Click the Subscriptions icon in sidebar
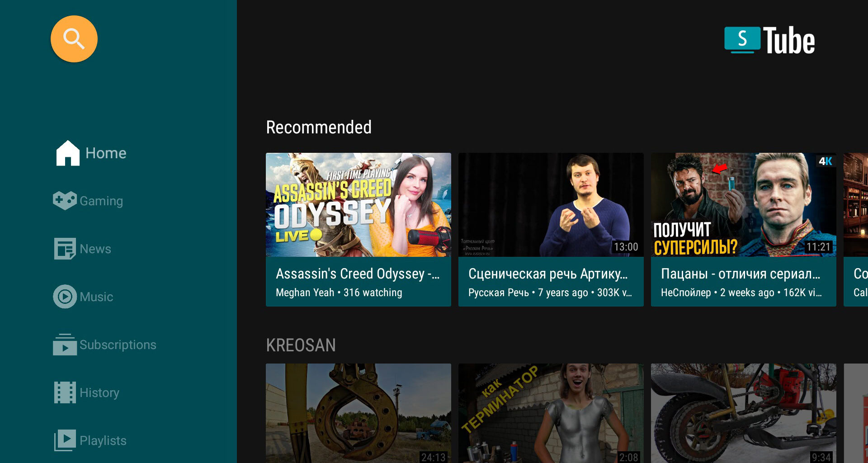The image size is (868, 463). (65, 345)
